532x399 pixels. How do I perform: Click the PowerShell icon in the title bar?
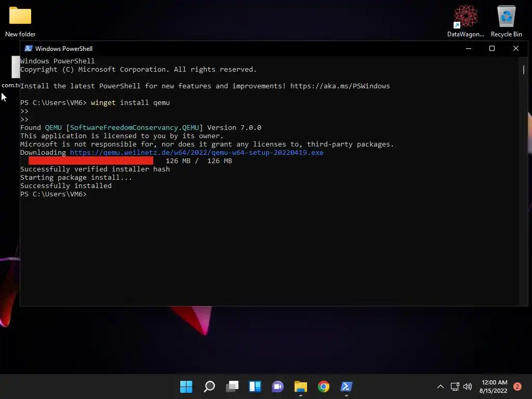click(x=29, y=48)
